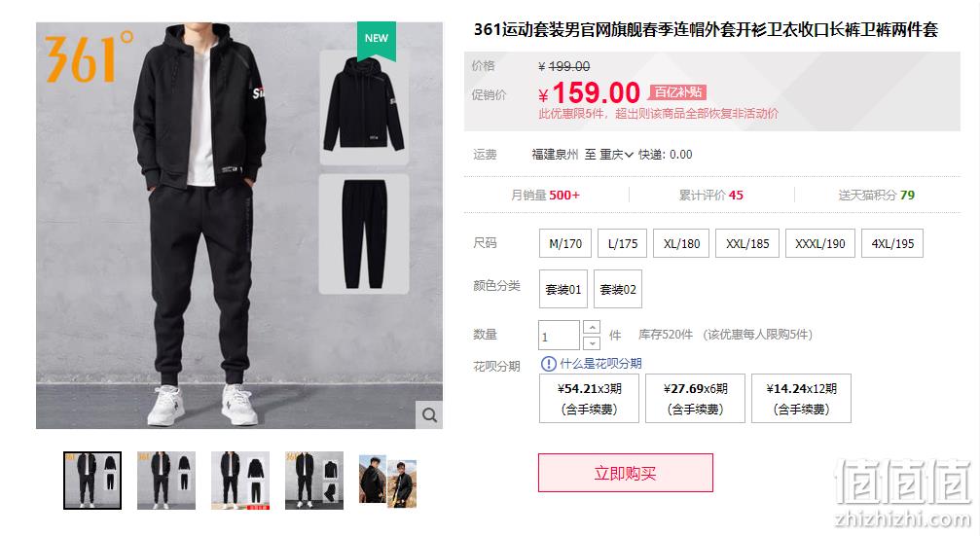Click the first selected product thumbnail
The height and width of the screenshot is (536, 980).
click(x=92, y=481)
